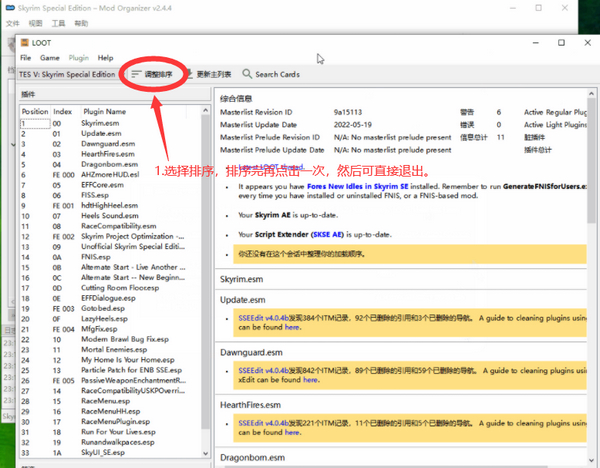Open Search Cards magnifier tool
The width and height of the screenshot is (600, 468).
269,74
